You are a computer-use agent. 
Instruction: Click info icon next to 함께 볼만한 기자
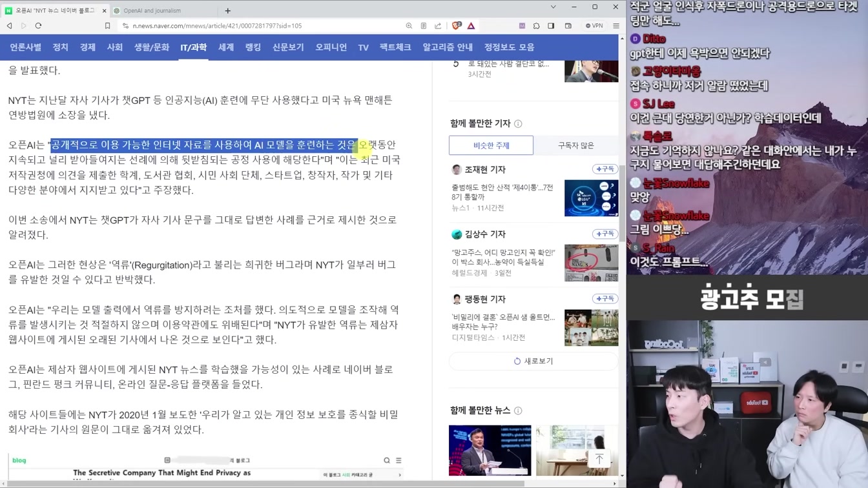pos(518,123)
